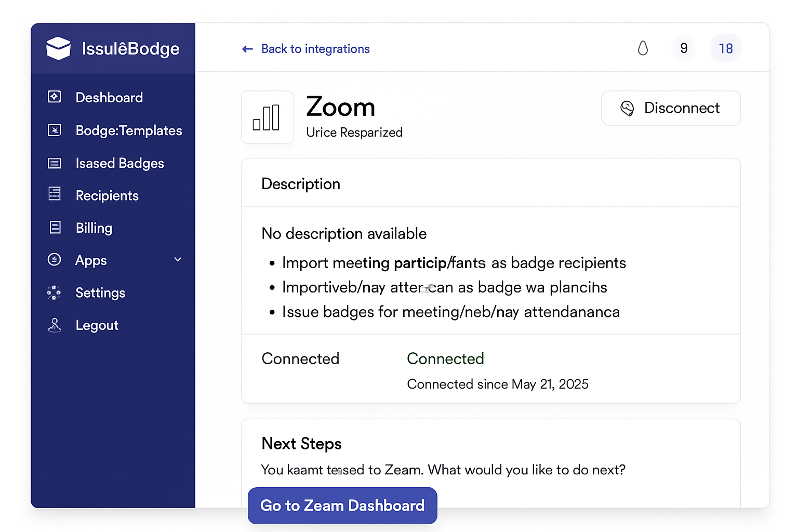Open Deshboard in the sidebar
Screen dimensions: 798x532
point(109,98)
